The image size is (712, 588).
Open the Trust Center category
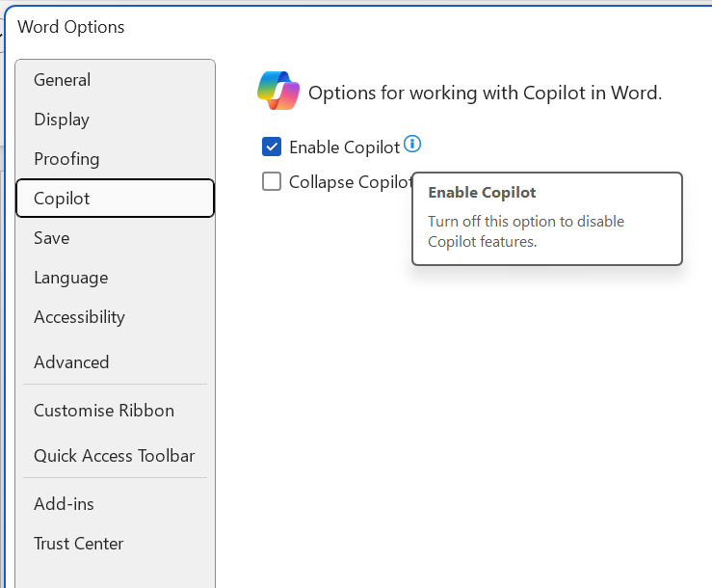[x=115, y=544]
